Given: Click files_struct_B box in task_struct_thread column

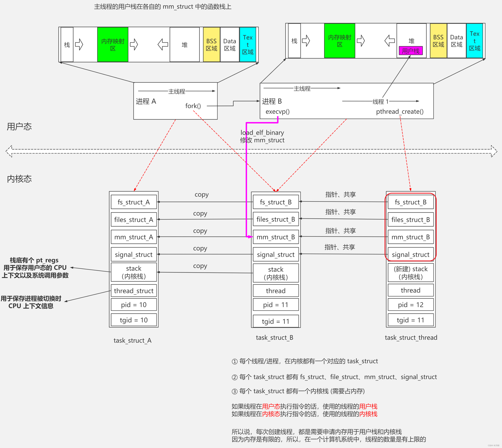Looking at the screenshot, I should pos(411,220).
